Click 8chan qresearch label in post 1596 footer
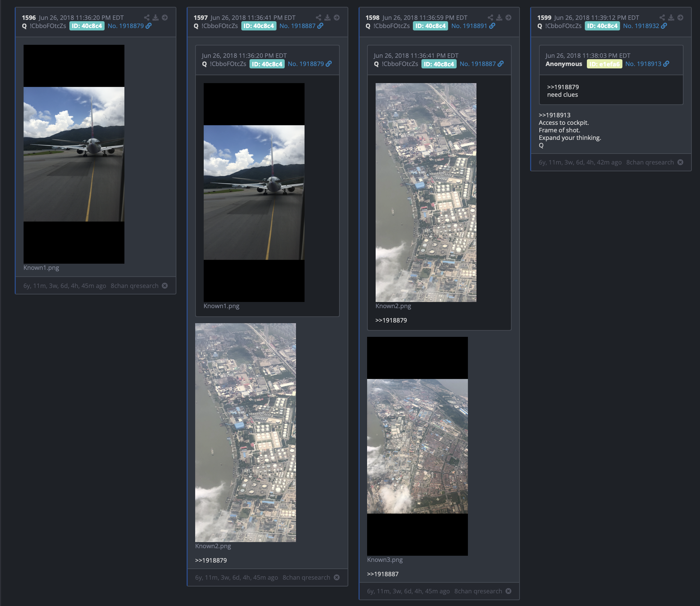 [x=135, y=286]
